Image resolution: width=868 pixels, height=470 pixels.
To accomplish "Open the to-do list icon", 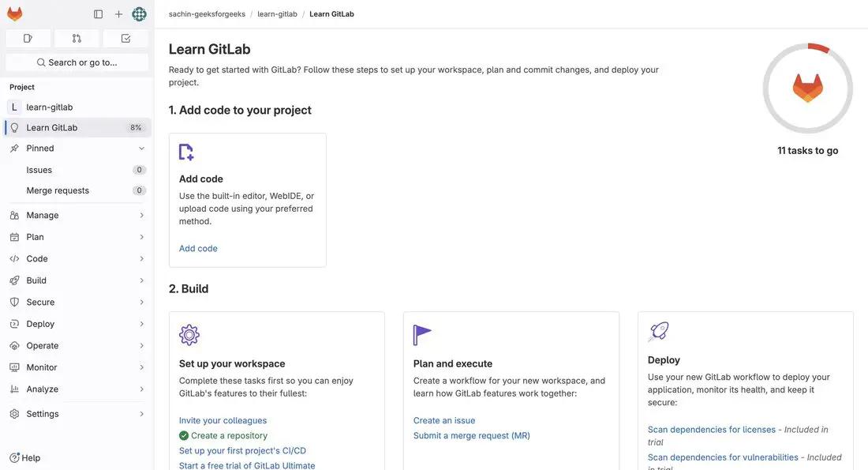I will [x=125, y=38].
